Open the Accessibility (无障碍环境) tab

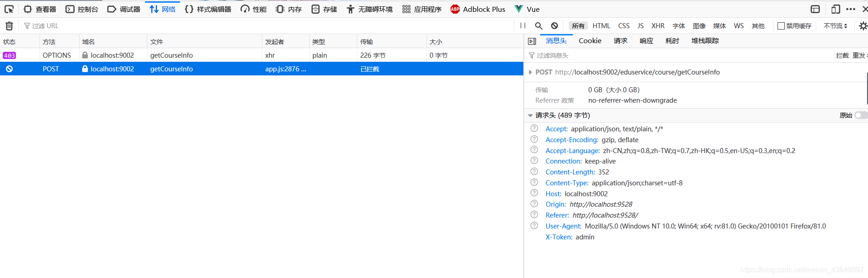tap(369, 9)
